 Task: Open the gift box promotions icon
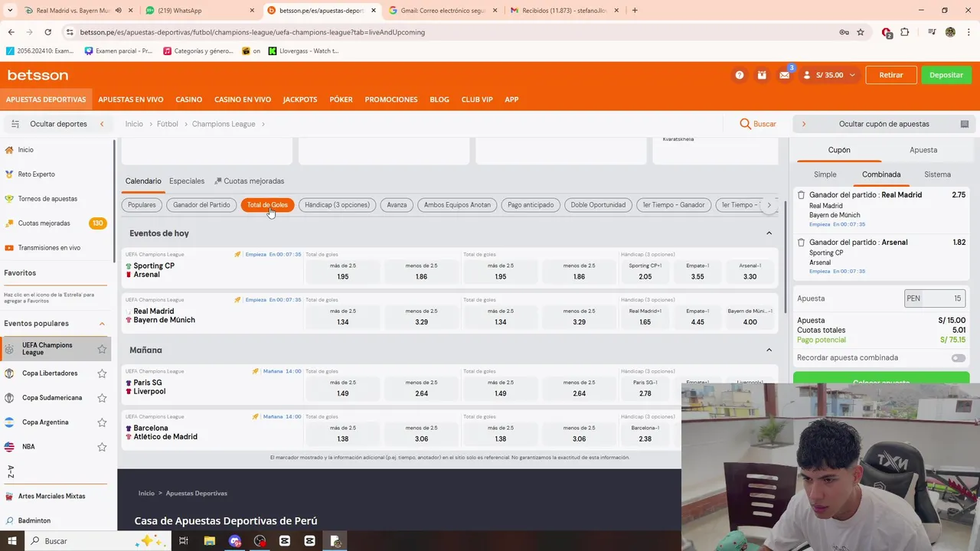pos(762,75)
